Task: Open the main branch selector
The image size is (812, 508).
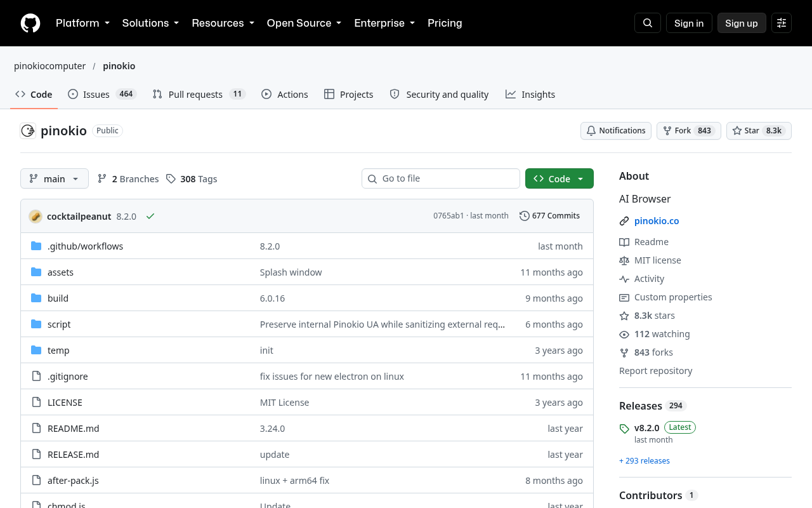Action: pyautogui.click(x=55, y=178)
